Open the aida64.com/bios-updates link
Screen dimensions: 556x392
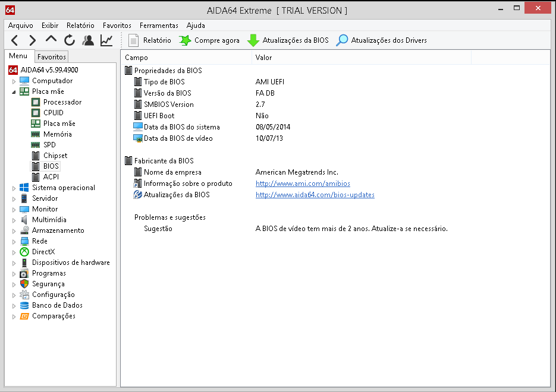(x=315, y=195)
